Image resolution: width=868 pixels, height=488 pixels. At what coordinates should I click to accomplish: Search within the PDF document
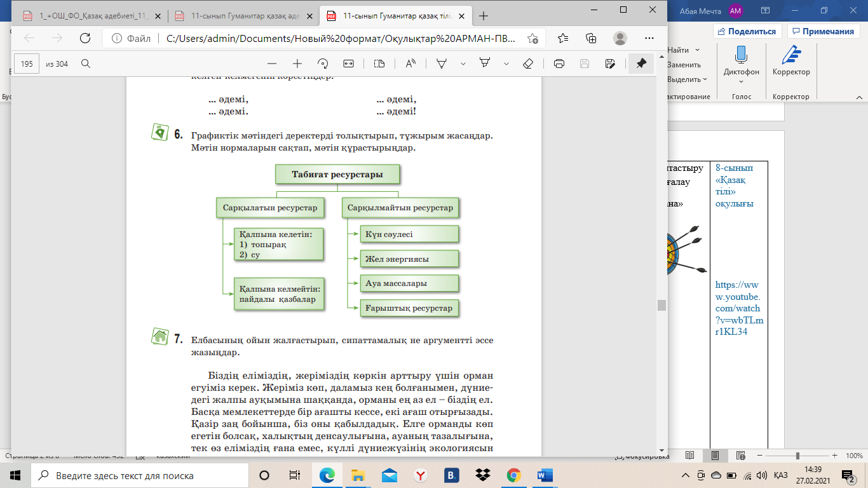coord(86,64)
